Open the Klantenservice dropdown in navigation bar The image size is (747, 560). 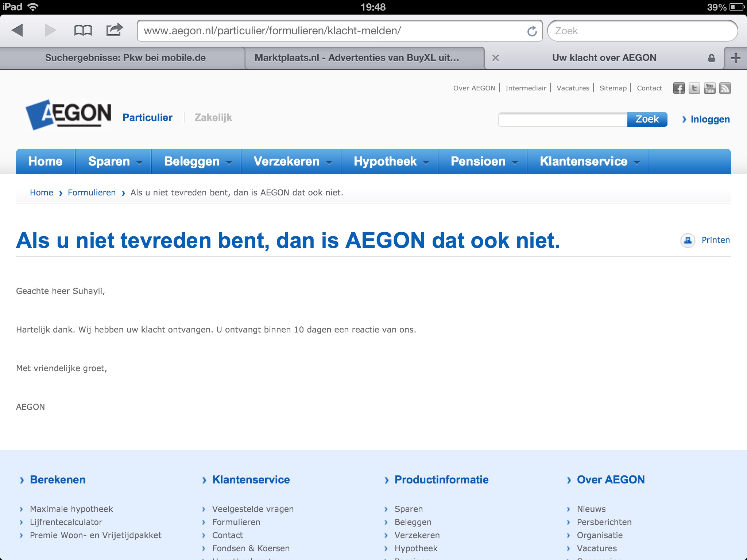click(x=588, y=162)
